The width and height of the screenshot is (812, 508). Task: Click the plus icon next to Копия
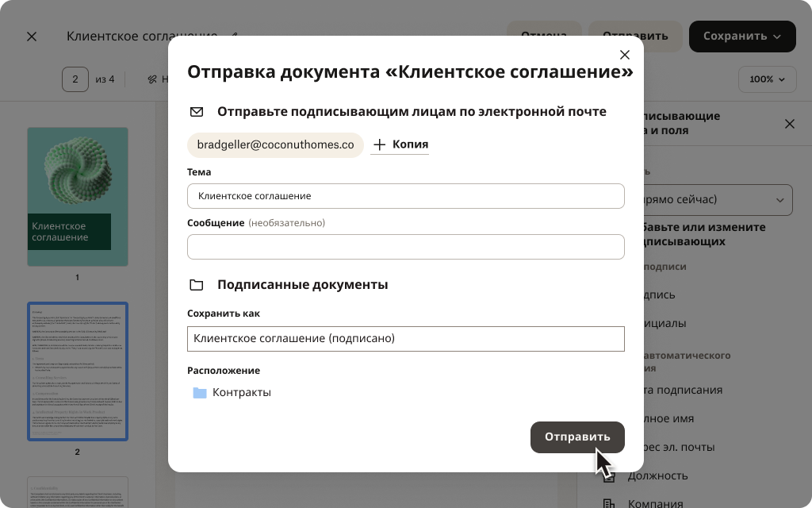click(x=380, y=144)
